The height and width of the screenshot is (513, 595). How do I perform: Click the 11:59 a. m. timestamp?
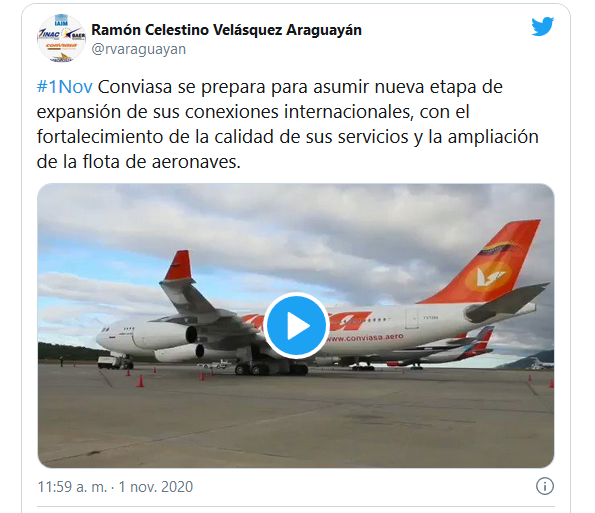[x=72, y=486]
